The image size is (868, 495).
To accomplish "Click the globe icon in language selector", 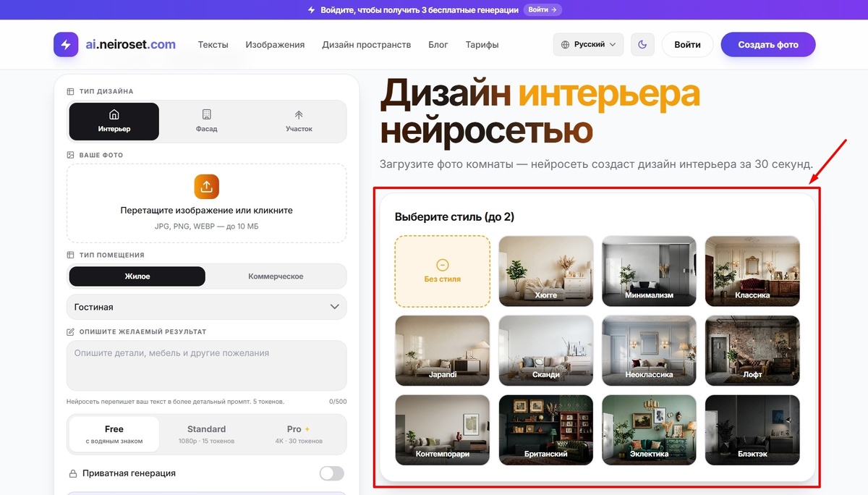I will pyautogui.click(x=566, y=44).
